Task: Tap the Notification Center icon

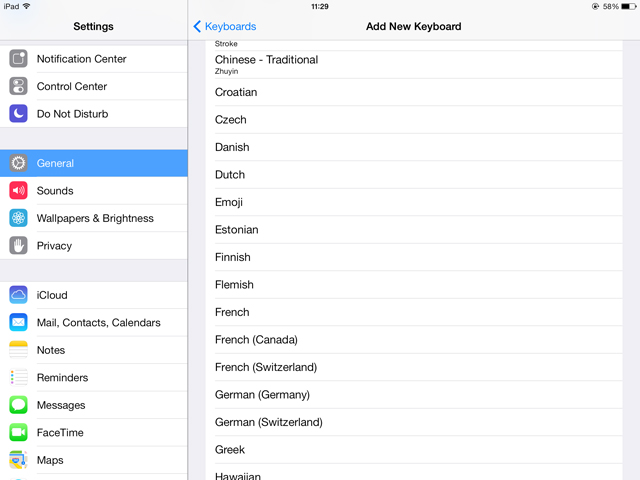Action: pos(18,59)
